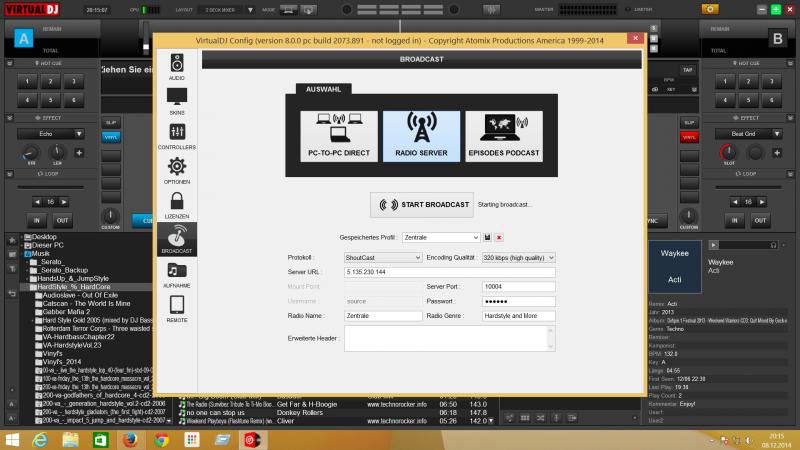Viewport: 800px width, 450px height.
Task: Open Skins settings in config sidebar
Action: 177,101
